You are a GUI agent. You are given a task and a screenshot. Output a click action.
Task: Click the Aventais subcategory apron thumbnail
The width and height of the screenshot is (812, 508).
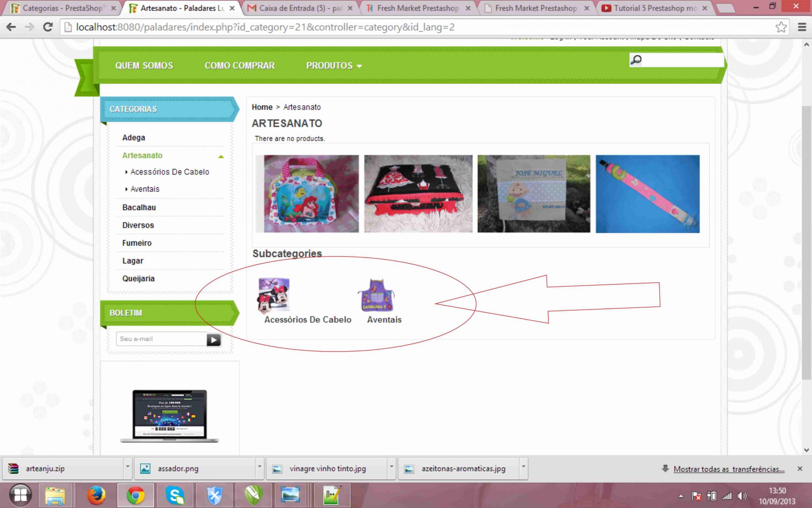click(376, 295)
